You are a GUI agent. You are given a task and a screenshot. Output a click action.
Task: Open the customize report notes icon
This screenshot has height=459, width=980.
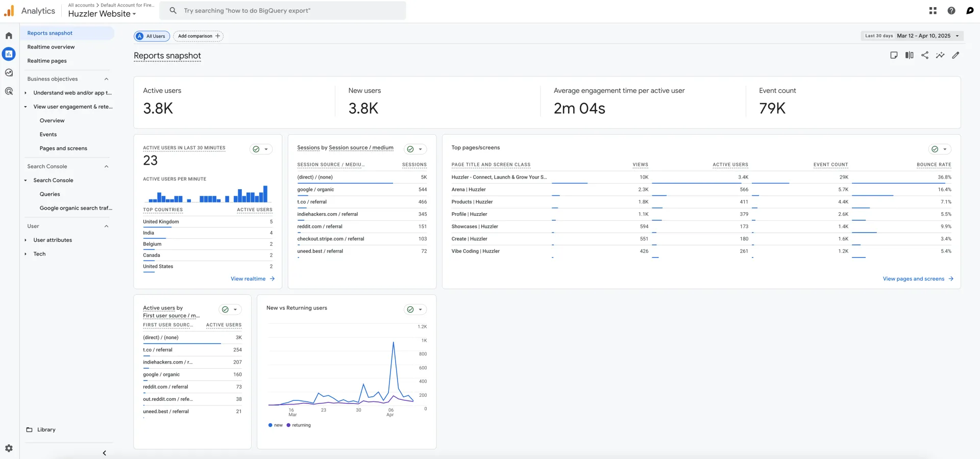[x=894, y=55]
